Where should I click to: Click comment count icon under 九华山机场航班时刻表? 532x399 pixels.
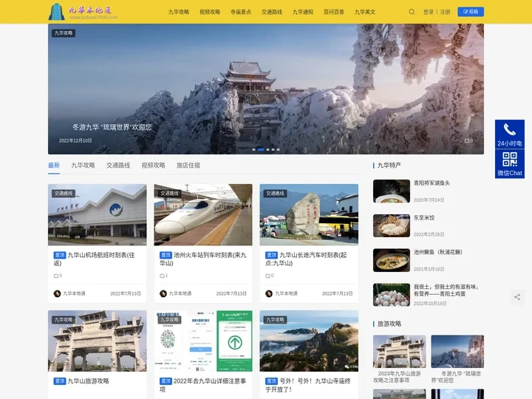click(x=58, y=276)
